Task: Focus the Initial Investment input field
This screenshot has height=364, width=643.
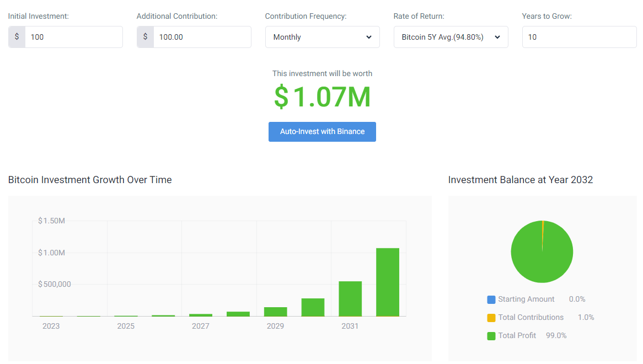Action: (74, 37)
